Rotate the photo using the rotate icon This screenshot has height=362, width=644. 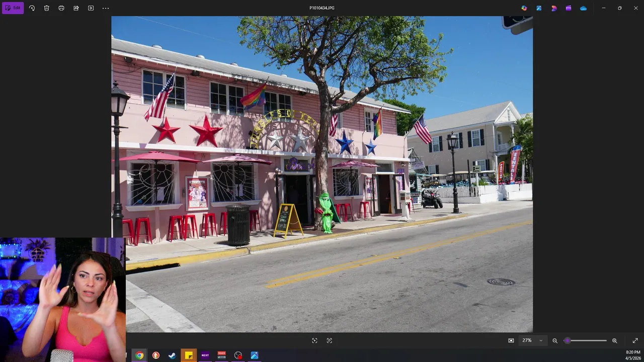tap(32, 8)
